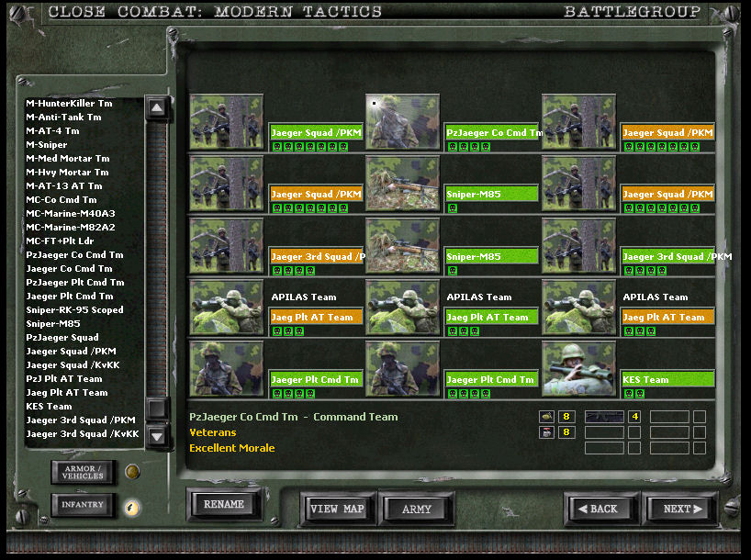
Task: Pick PzJ Plt AT Team from list
Action: click(64, 379)
